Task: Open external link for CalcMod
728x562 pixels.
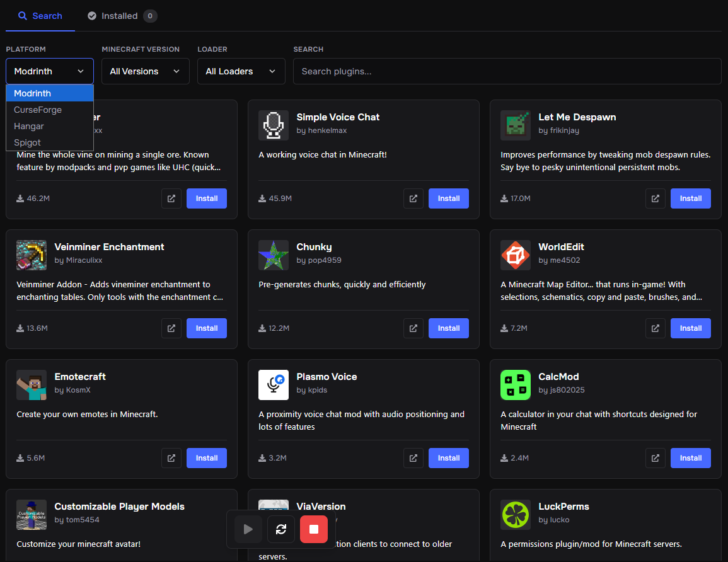Action: (x=655, y=458)
